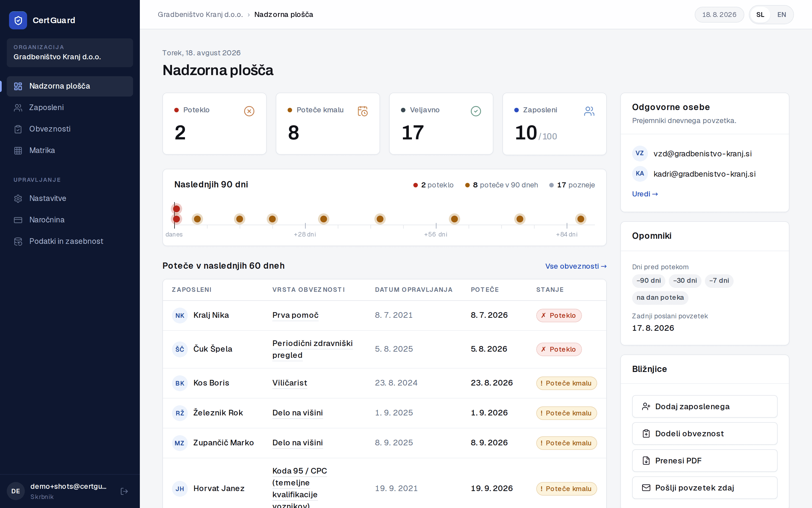Switch language to EN
The width and height of the screenshot is (812, 508).
tap(782, 15)
